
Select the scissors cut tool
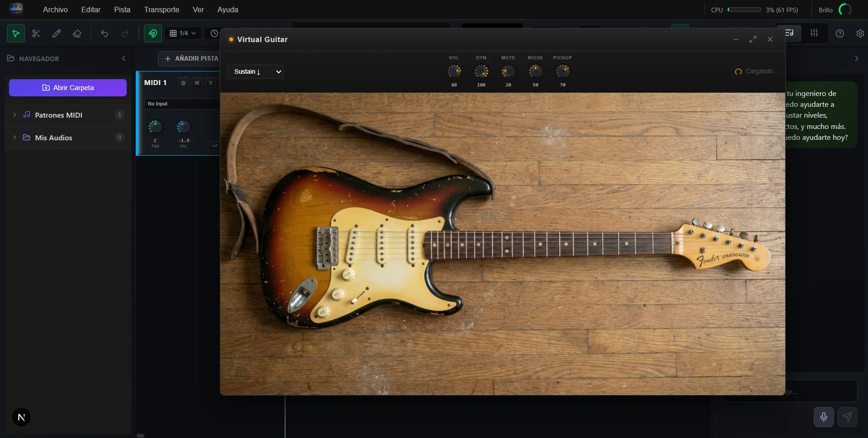36,33
